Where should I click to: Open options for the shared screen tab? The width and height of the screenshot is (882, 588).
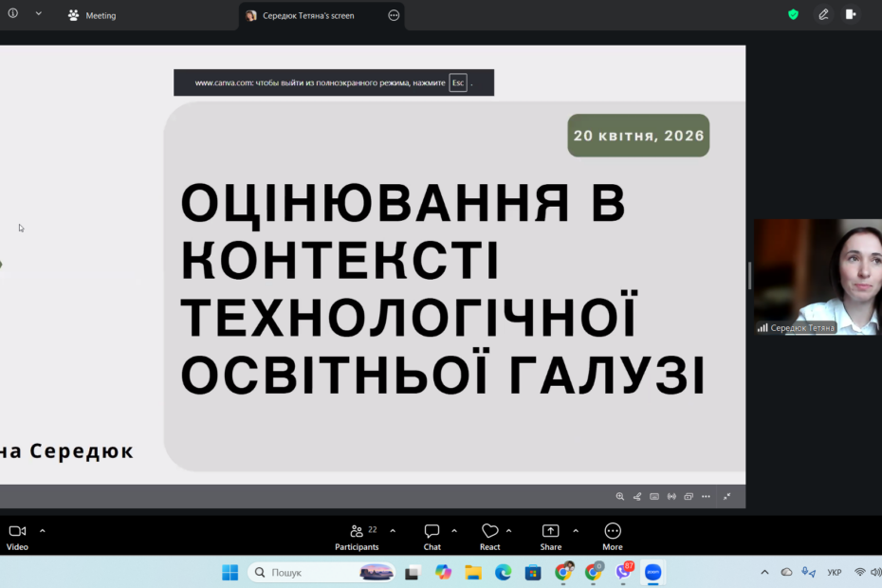[x=394, y=15]
